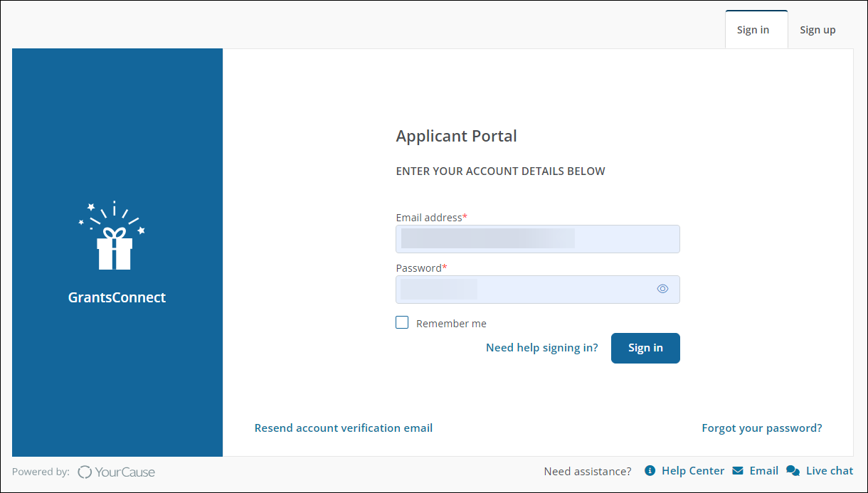868x493 pixels.
Task: Click the Need assistance? text
Action: tap(588, 471)
